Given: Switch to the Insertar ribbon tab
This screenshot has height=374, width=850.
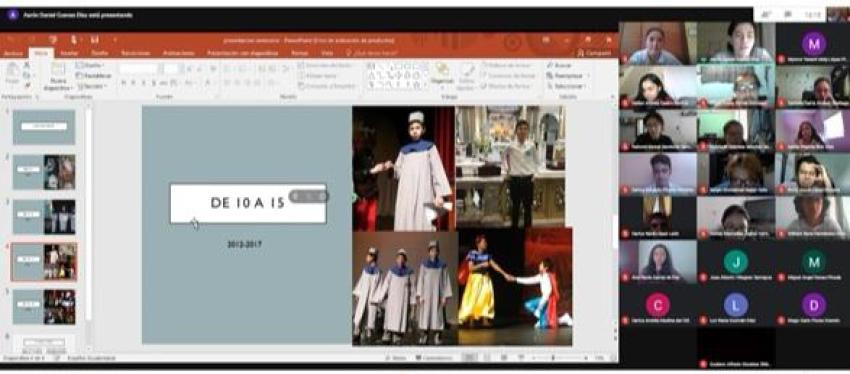Looking at the screenshot, I should pos(69,53).
